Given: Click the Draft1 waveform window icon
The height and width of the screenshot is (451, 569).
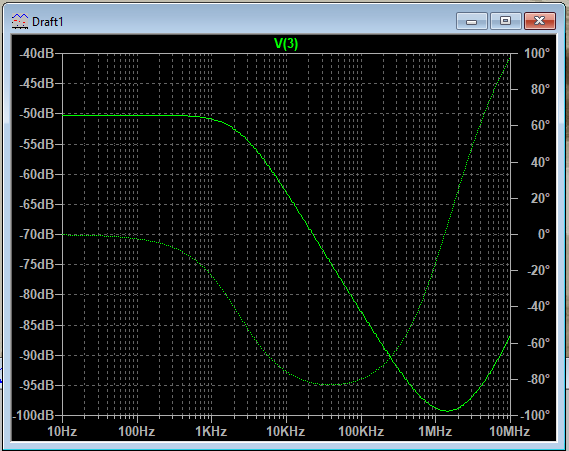Looking at the screenshot, I should (x=20, y=21).
